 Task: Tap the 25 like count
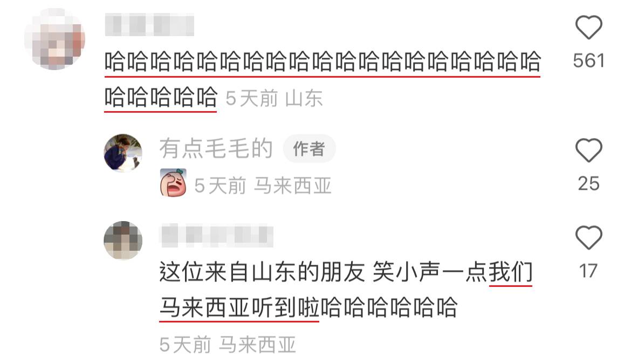point(589,183)
